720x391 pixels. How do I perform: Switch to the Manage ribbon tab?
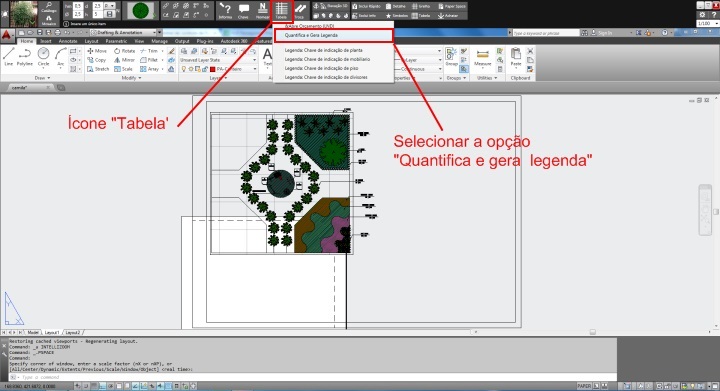coord(160,41)
